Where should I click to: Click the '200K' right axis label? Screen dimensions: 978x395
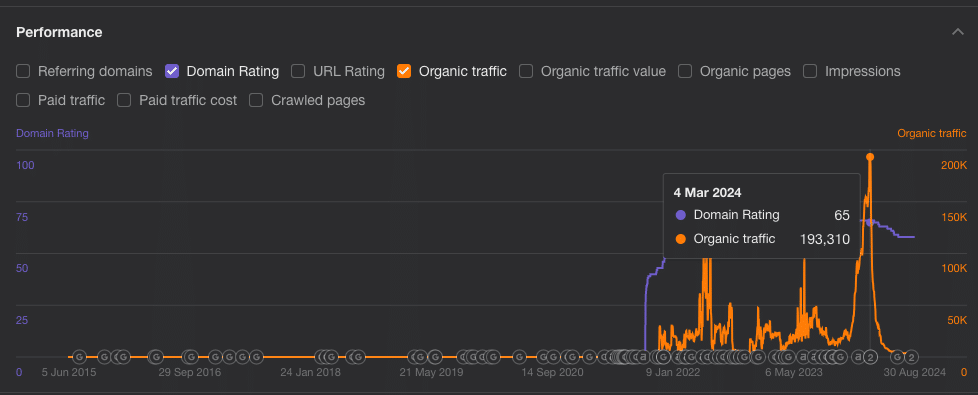point(954,165)
